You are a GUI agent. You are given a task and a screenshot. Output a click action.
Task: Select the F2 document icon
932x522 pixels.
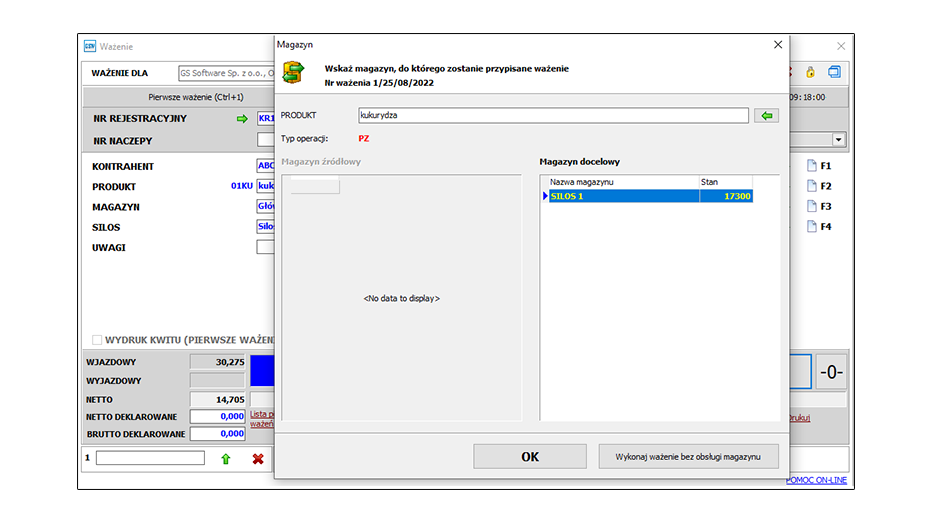(812, 186)
